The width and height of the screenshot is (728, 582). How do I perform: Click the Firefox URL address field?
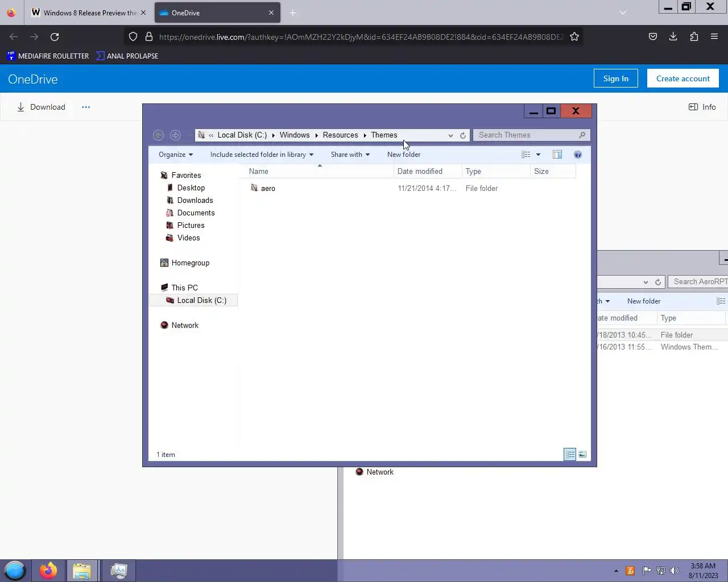[x=360, y=36]
